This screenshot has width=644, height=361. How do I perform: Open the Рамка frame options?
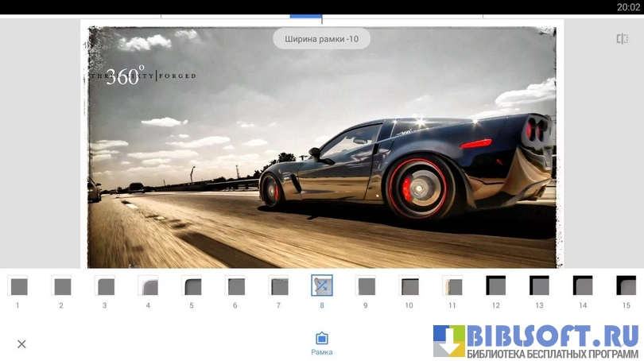tap(322, 344)
